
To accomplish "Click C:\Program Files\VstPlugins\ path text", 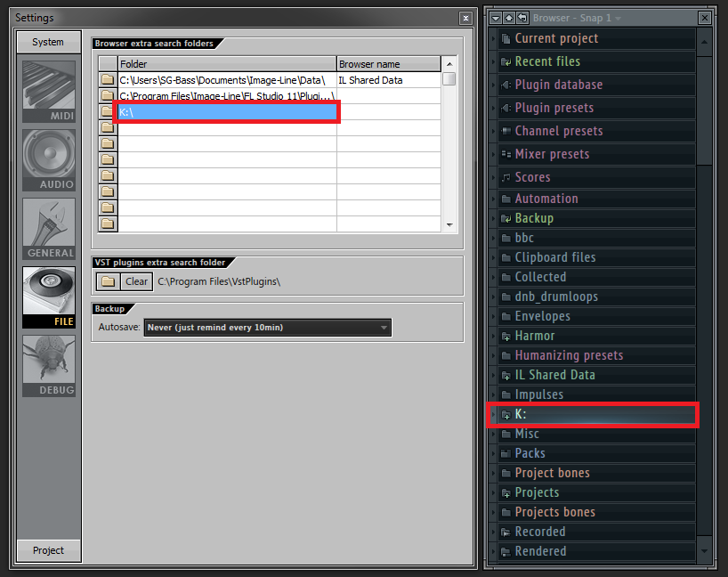I will click(x=219, y=281).
